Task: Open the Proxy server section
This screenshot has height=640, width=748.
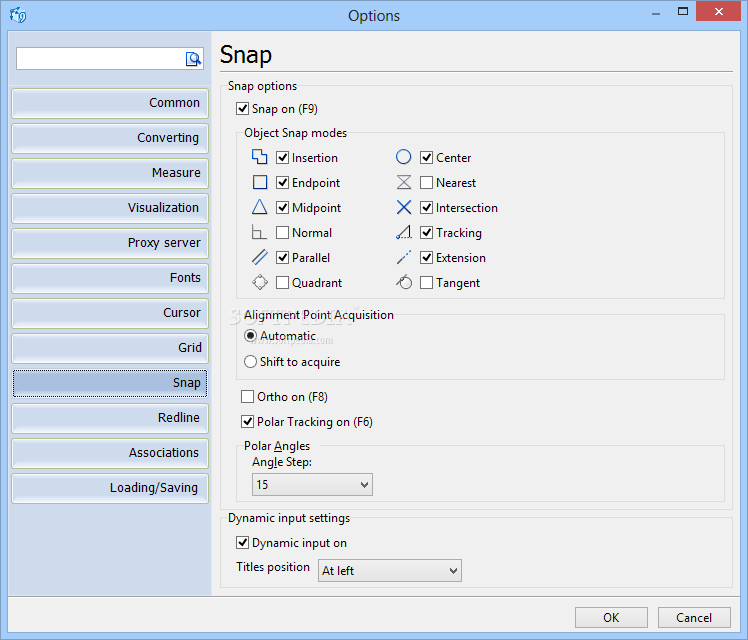Action: [110, 243]
